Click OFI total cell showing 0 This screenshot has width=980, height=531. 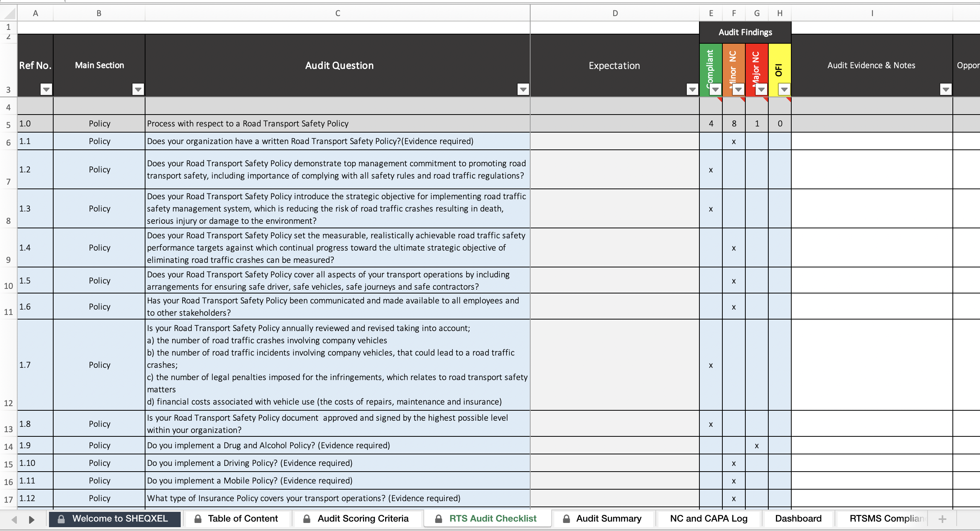[780, 123]
